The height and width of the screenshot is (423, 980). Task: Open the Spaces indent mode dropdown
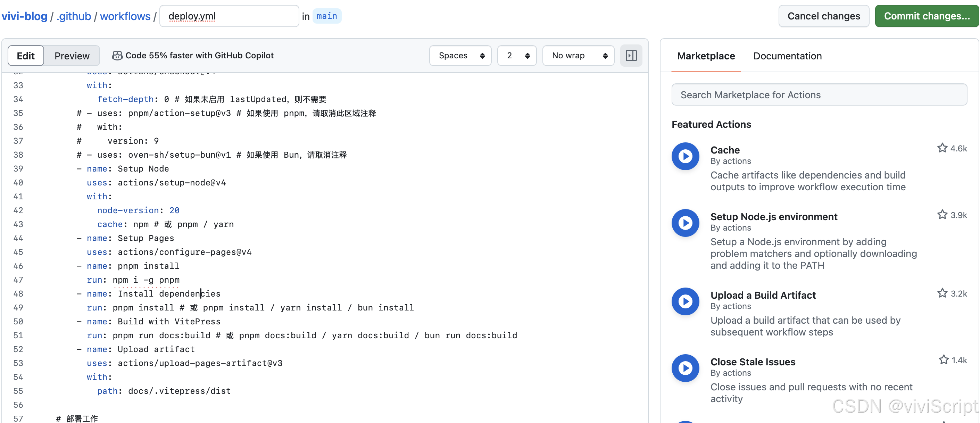(460, 56)
